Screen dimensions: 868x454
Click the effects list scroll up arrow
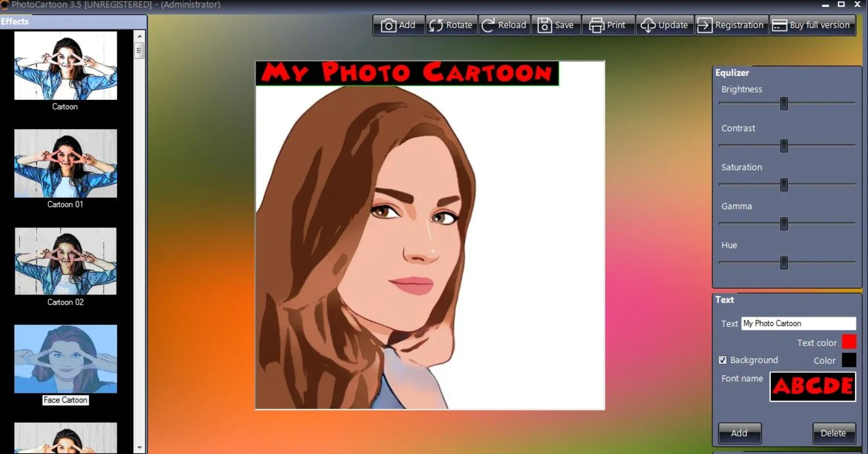(140, 36)
